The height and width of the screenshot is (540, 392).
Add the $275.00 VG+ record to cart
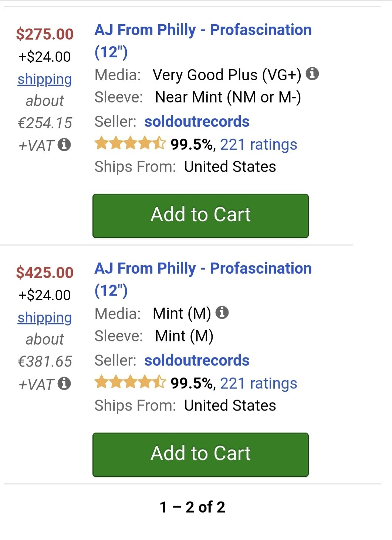tap(200, 216)
